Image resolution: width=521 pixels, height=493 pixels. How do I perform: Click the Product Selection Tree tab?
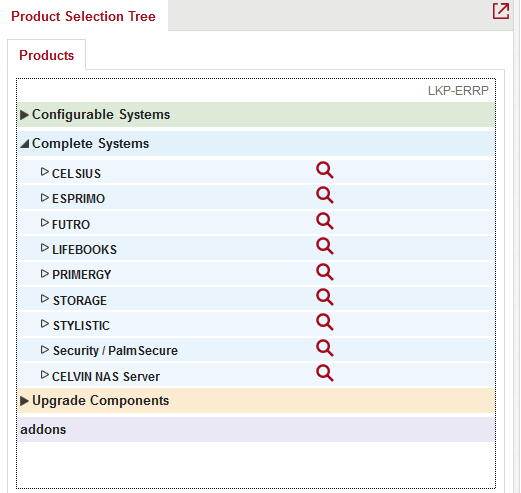tap(83, 16)
